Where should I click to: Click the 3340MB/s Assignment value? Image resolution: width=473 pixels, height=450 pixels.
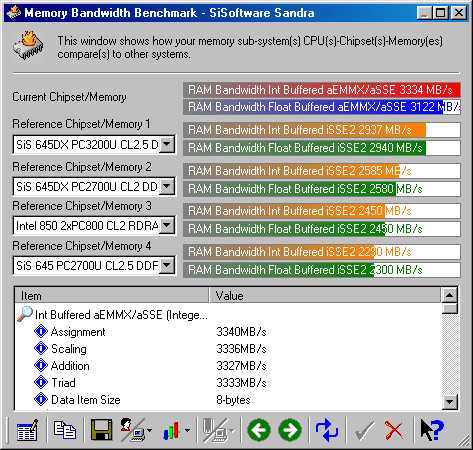pyautogui.click(x=241, y=332)
